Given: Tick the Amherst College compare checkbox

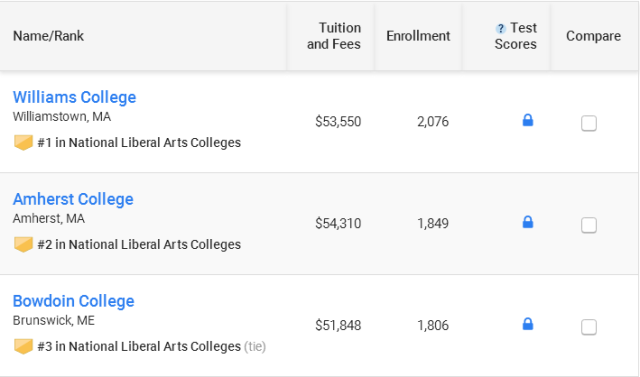Looking at the screenshot, I should click(589, 225).
